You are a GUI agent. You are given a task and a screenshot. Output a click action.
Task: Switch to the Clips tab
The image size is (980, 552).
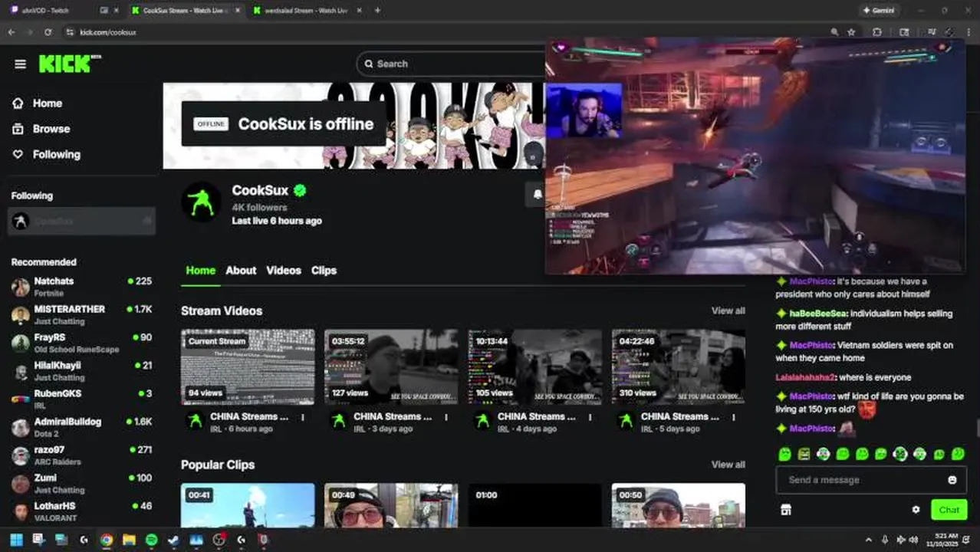324,271
